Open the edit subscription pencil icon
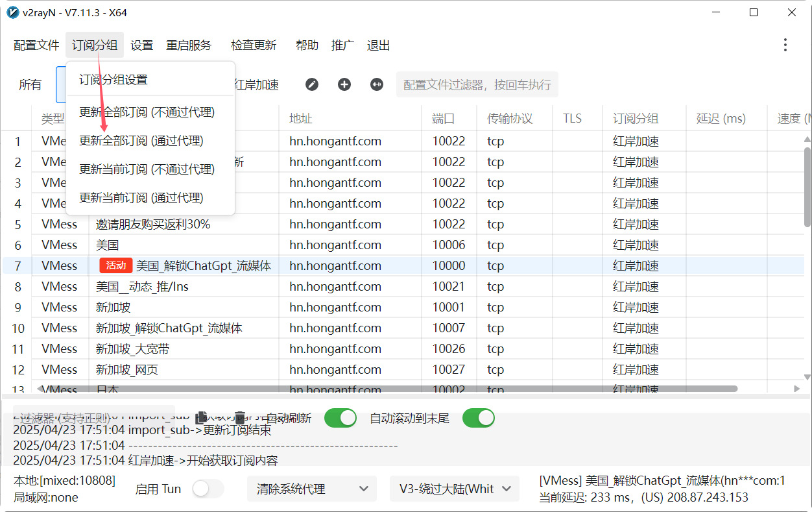 point(312,84)
